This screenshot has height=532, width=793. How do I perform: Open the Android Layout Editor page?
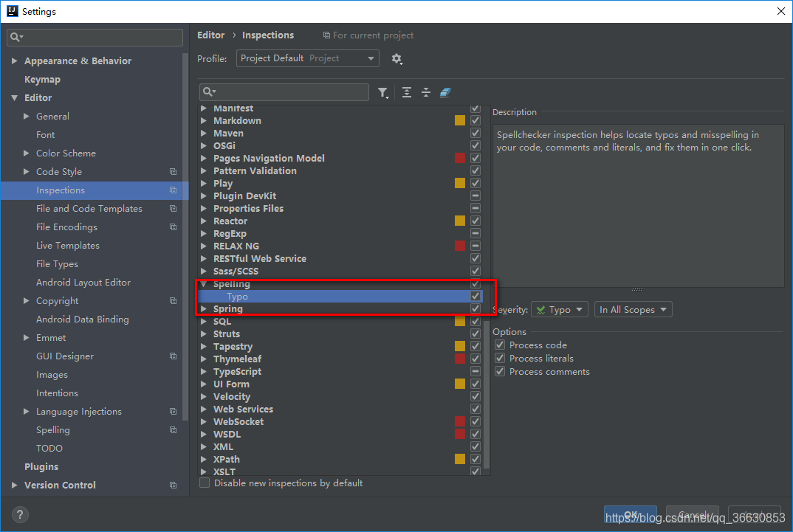pyautogui.click(x=83, y=283)
